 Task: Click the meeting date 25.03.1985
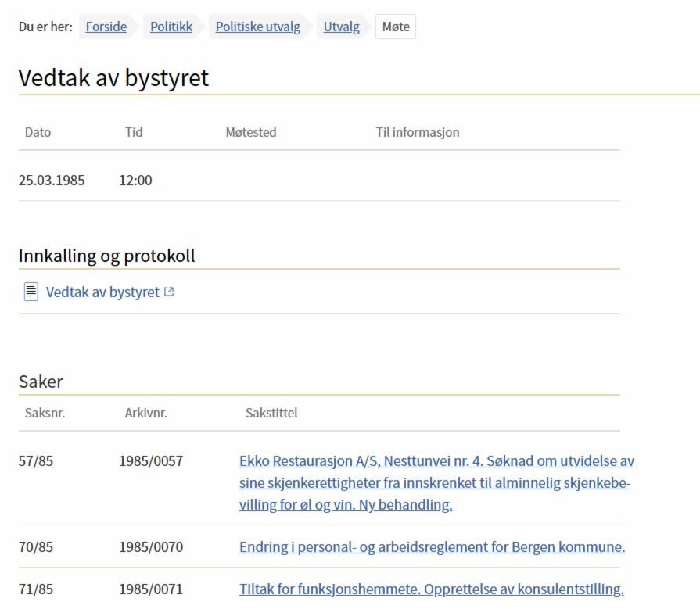pos(52,181)
